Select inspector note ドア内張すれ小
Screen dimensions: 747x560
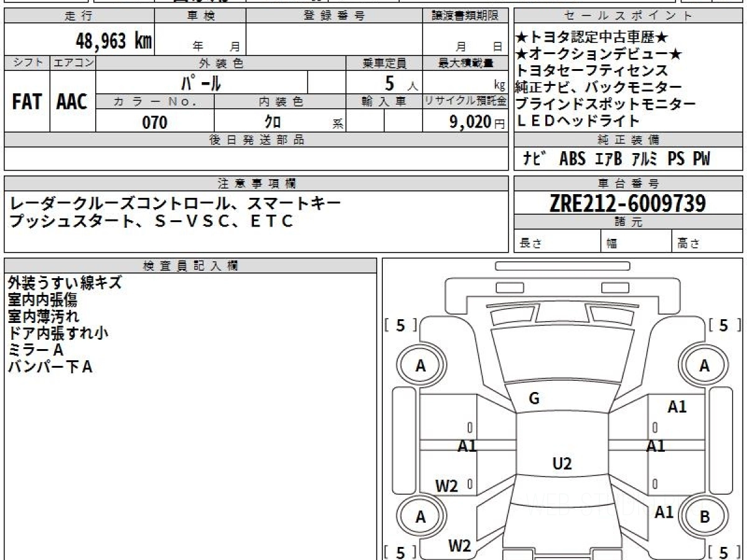tap(58, 334)
